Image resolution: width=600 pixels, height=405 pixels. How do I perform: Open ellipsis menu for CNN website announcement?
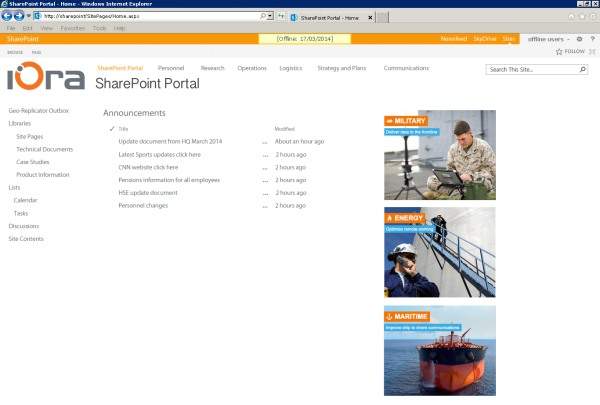[265, 168]
